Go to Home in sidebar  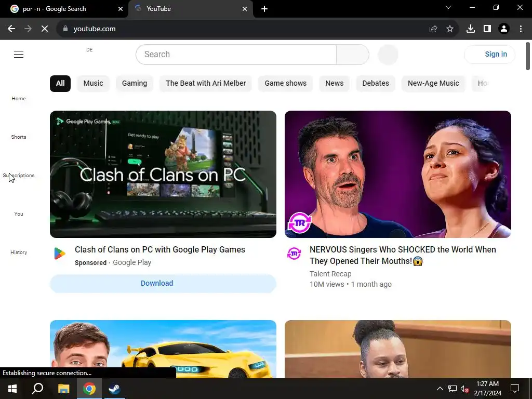(19, 98)
